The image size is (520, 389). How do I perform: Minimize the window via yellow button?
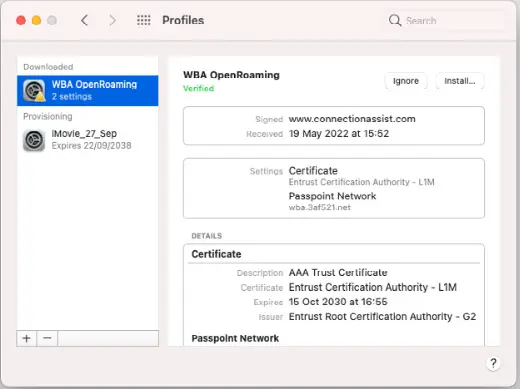[36, 20]
